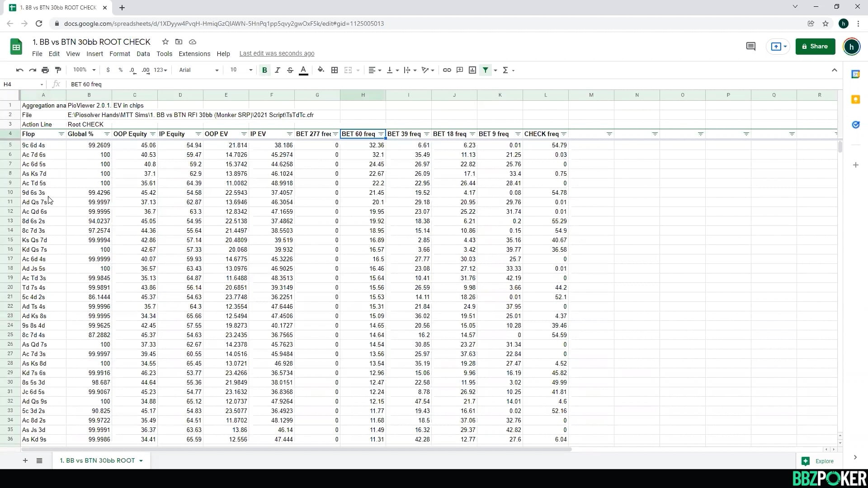Open the fill color picker
This screenshot has height=488, width=868.
[x=321, y=70]
